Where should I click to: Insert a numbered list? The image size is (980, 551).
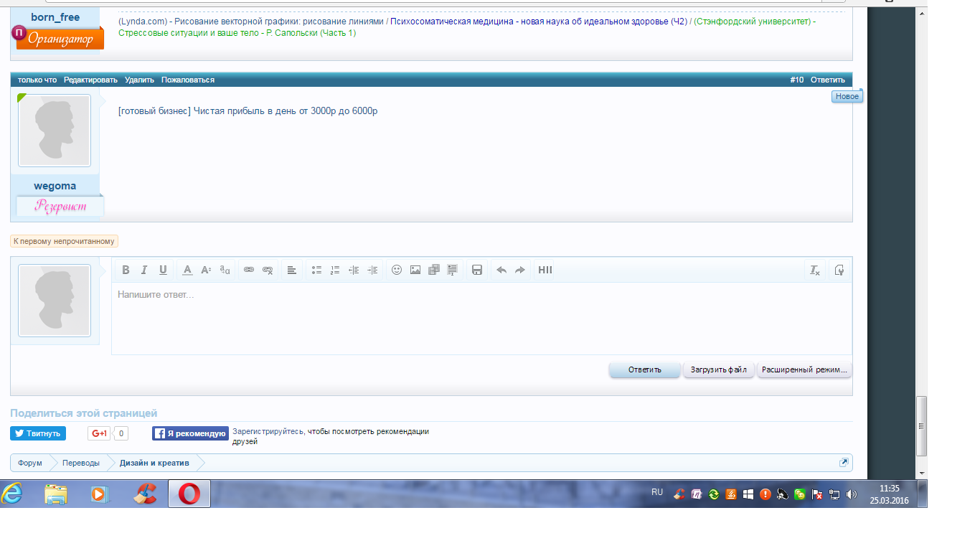coord(335,270)
